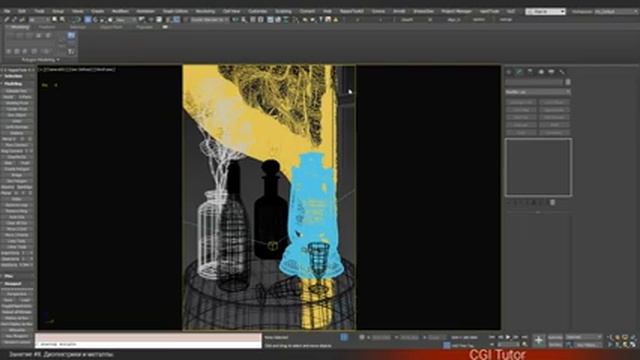Viewport: 640px width, 360px height.
Task: Activate the Select and Rotate tool
Action: tap(96, 20)
